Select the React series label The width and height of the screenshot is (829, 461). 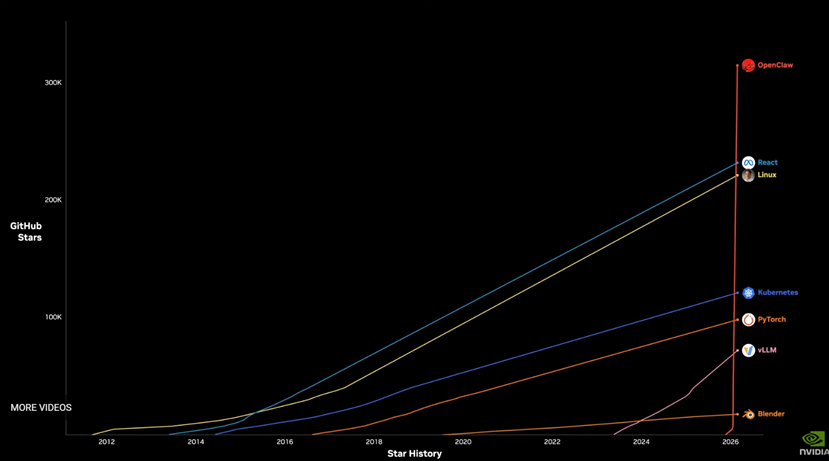[767, 163]
